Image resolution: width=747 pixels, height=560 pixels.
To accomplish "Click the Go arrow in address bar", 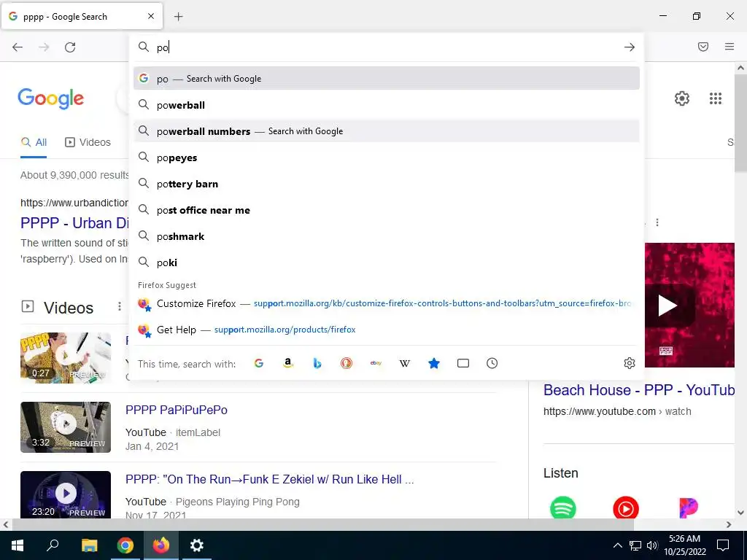I will click(630, 47).
